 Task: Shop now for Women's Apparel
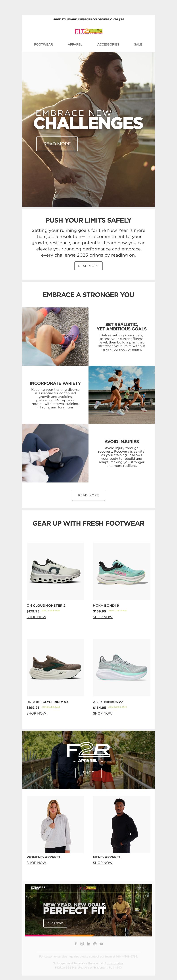pos(36,862)
